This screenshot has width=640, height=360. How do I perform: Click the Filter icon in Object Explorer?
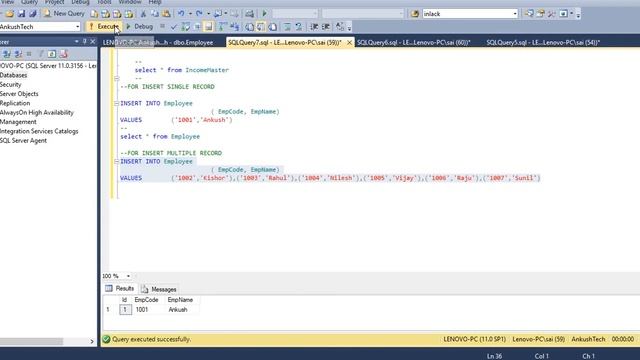41,54
